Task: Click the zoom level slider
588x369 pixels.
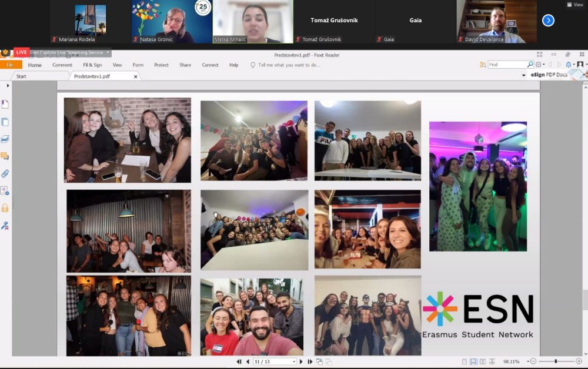Action: (x=556, y=361)
